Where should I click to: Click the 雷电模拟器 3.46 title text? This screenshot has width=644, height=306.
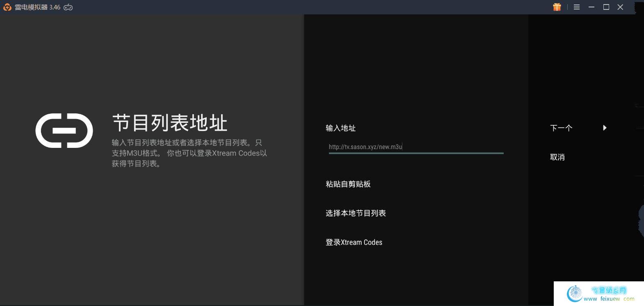coord(38,7)
